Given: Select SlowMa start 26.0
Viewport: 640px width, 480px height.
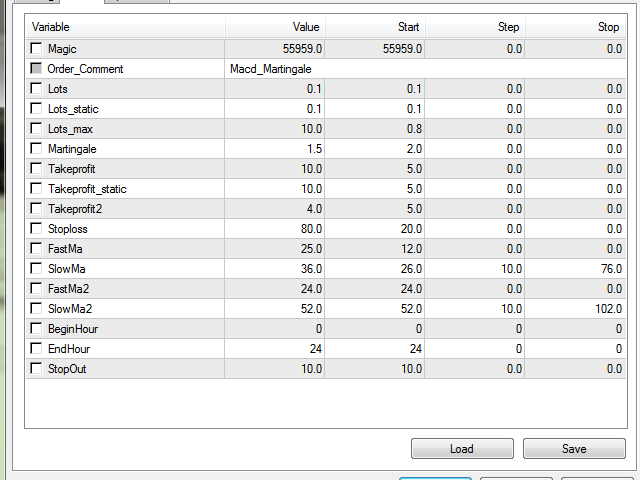Looking at the screenshot, I should point(411,269).
